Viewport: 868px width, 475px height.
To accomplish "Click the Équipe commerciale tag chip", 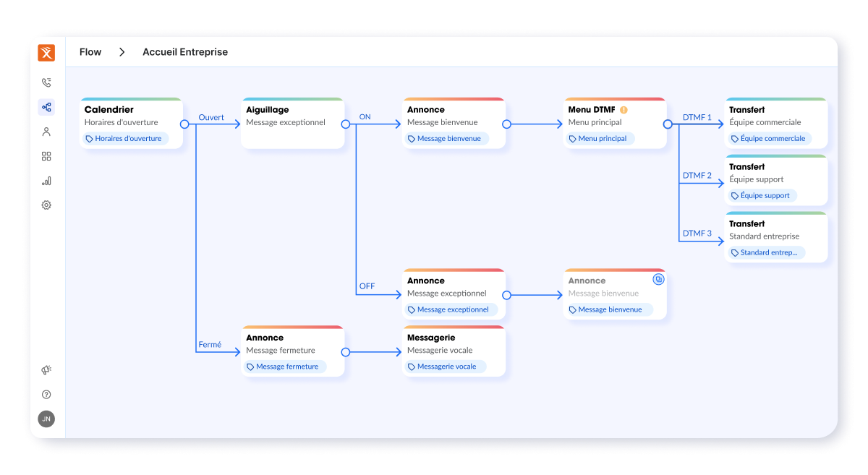I will tap(768, 139).
